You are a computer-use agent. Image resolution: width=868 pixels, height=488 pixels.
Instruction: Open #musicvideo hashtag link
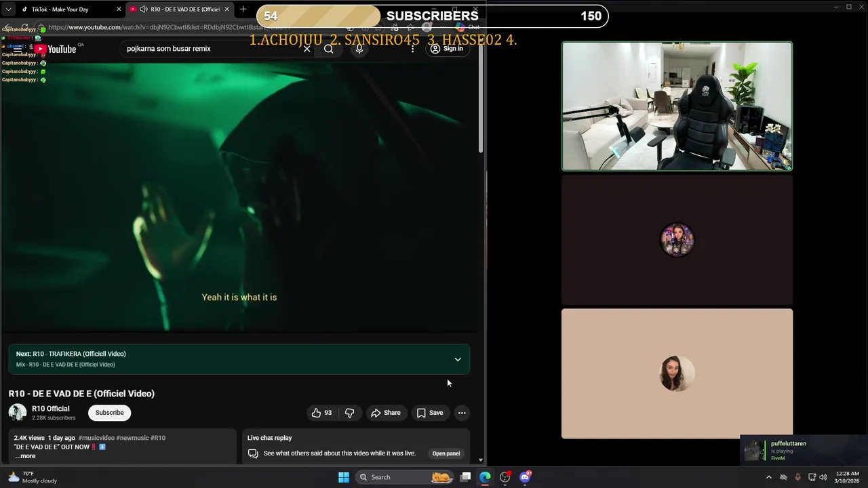point(96,438)
